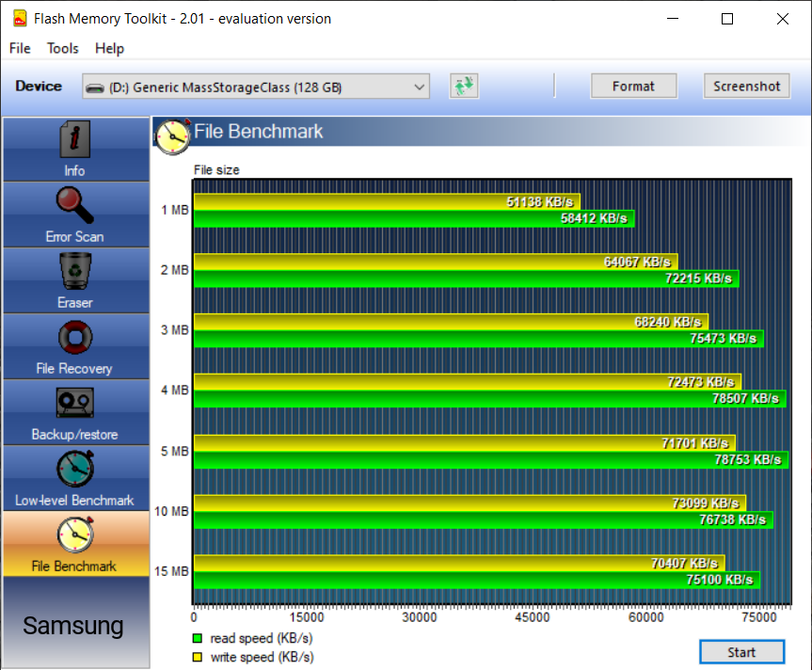Open the Info panel icon

click(75, 138)
